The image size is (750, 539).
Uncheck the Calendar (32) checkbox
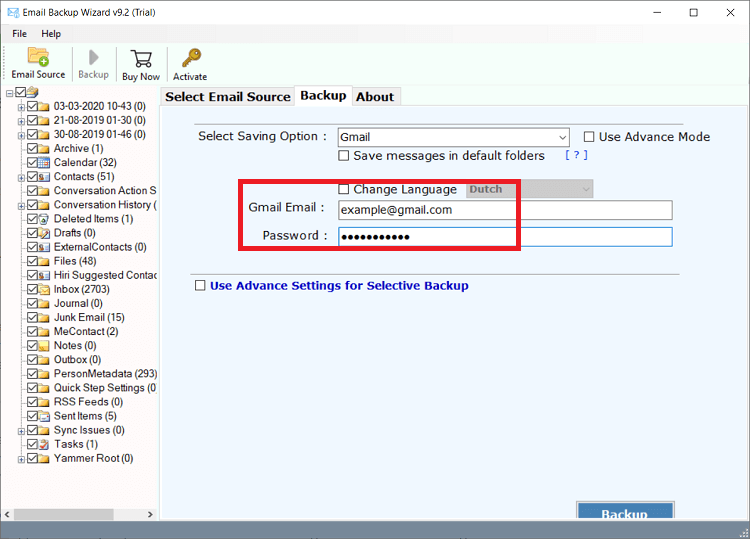pos(33,163)
